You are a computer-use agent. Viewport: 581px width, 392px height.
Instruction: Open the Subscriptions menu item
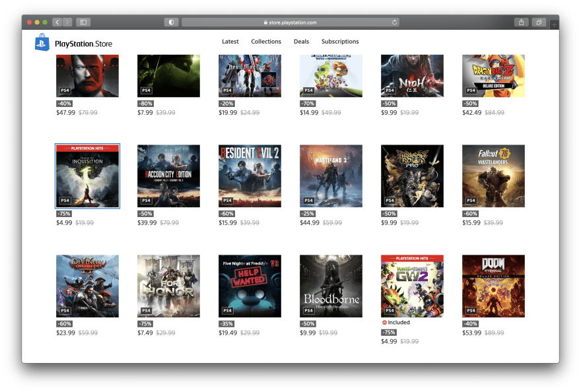pos(340,42)
